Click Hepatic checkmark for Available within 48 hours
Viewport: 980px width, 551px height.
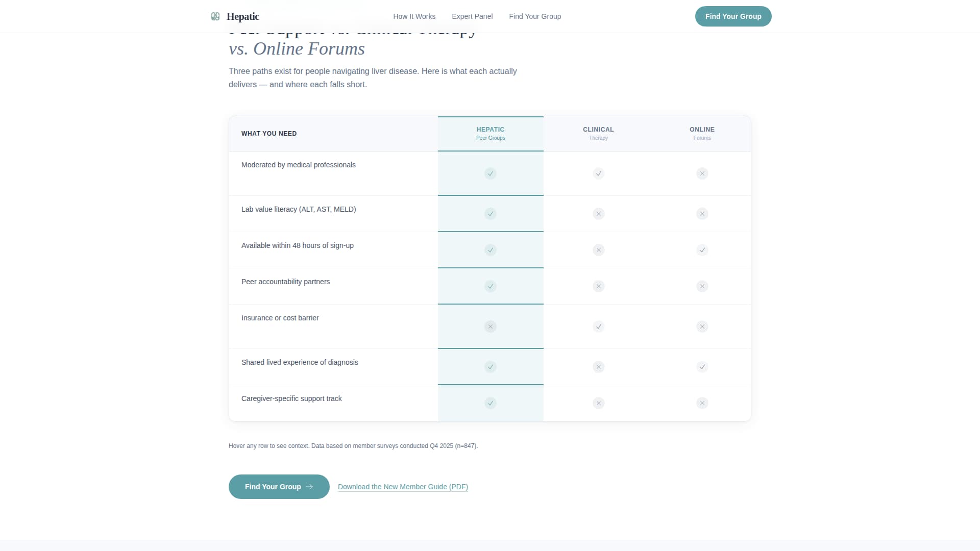tap(491, 250)
